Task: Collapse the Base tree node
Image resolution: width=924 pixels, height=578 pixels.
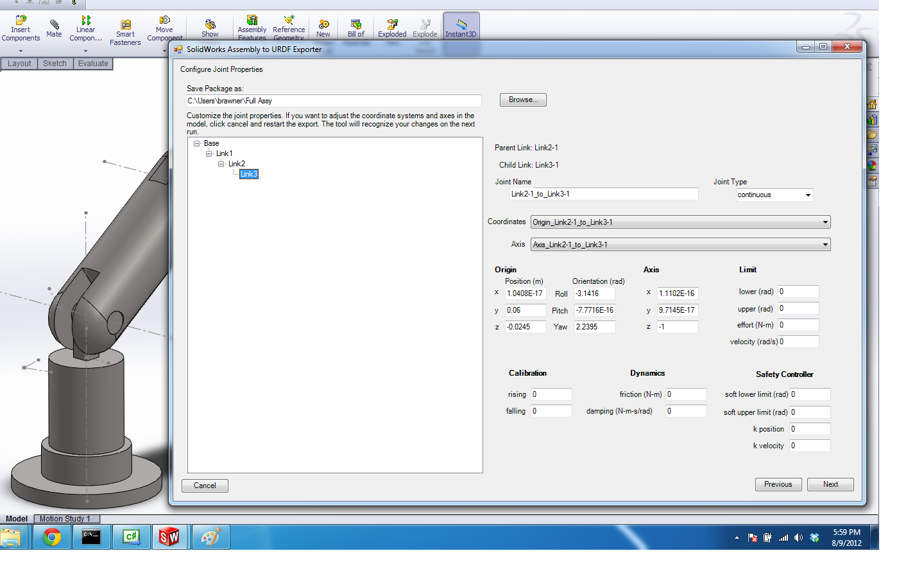Action: coord(197,143)
